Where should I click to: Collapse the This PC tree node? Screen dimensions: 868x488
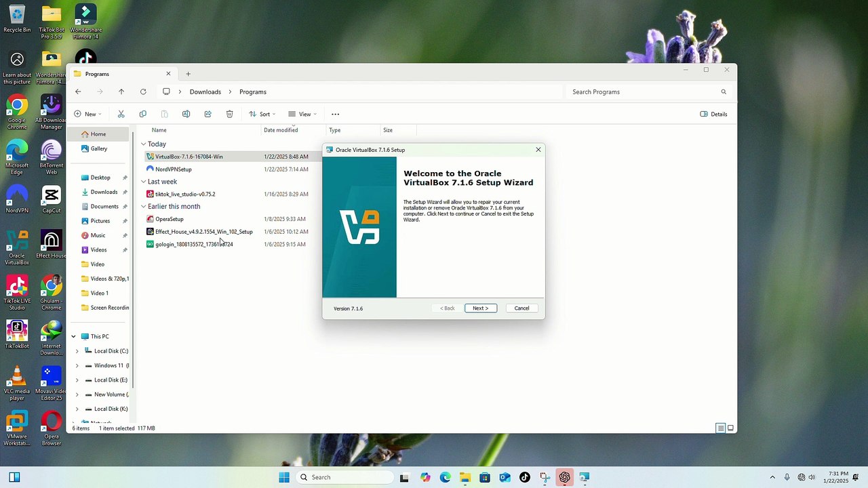[x=73, y=336]
